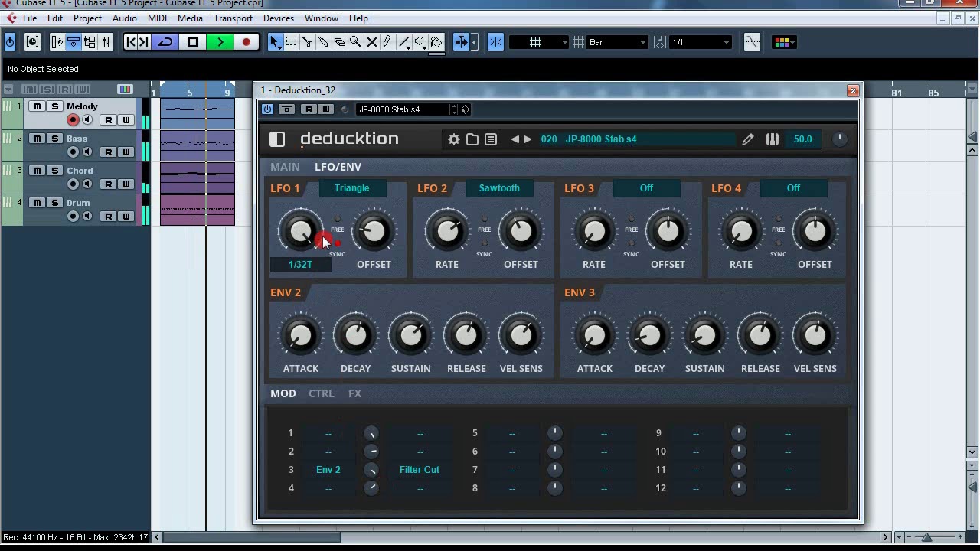Screen dimensions: 980x551
Task: Select the Mute X tool
Action: click(x=372, y=42)
